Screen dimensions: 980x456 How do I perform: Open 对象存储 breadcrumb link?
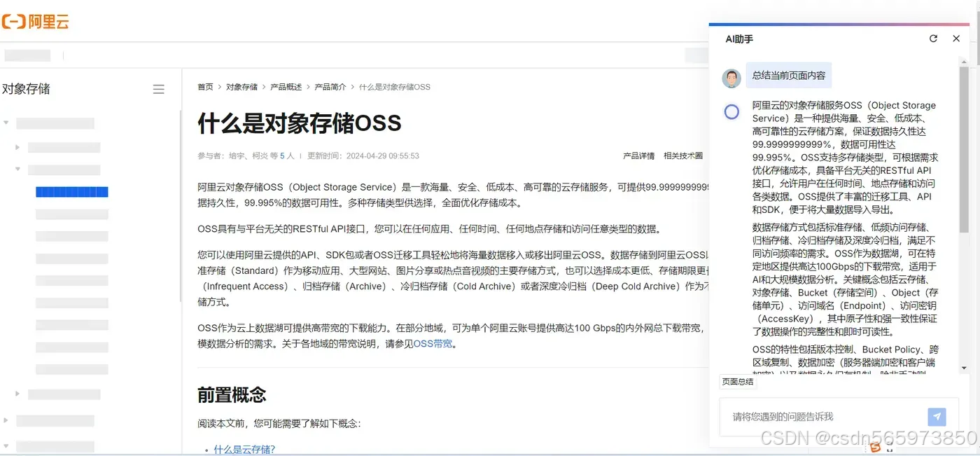(241, 87)
